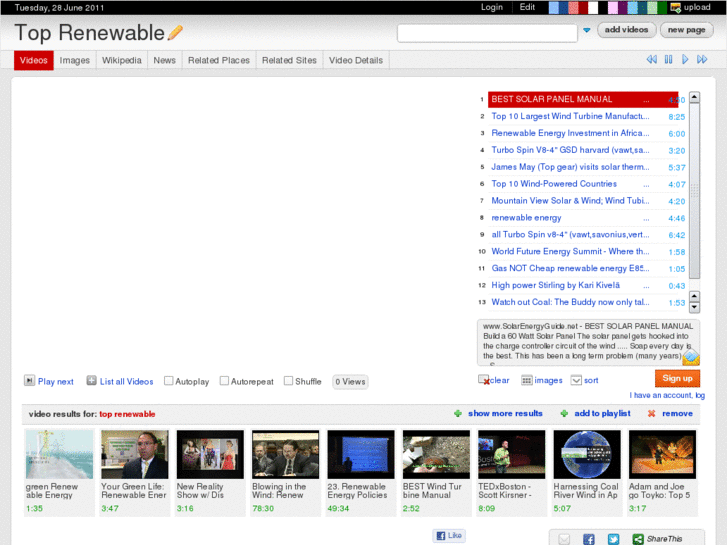The image size is (727, 545).
Task: Click the Edit link in top bar
Action: point(527,7)
